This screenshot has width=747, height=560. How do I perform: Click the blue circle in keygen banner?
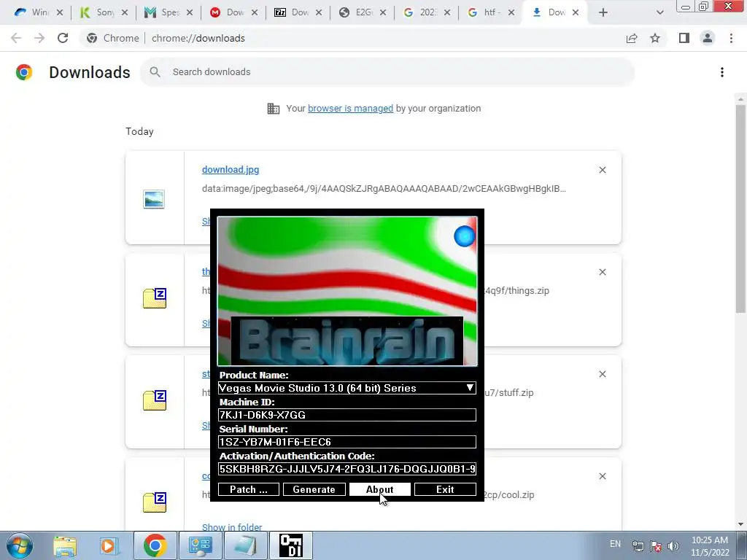[464, 236]
